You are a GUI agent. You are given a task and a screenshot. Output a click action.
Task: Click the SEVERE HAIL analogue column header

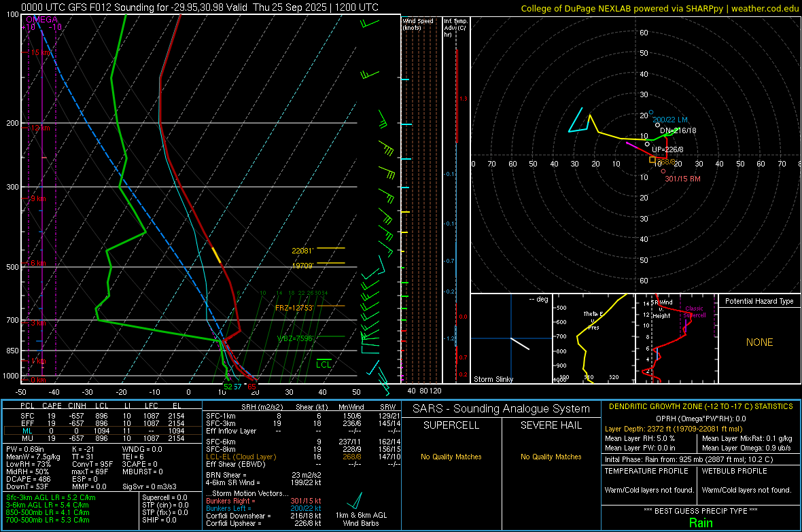[551, 425]
